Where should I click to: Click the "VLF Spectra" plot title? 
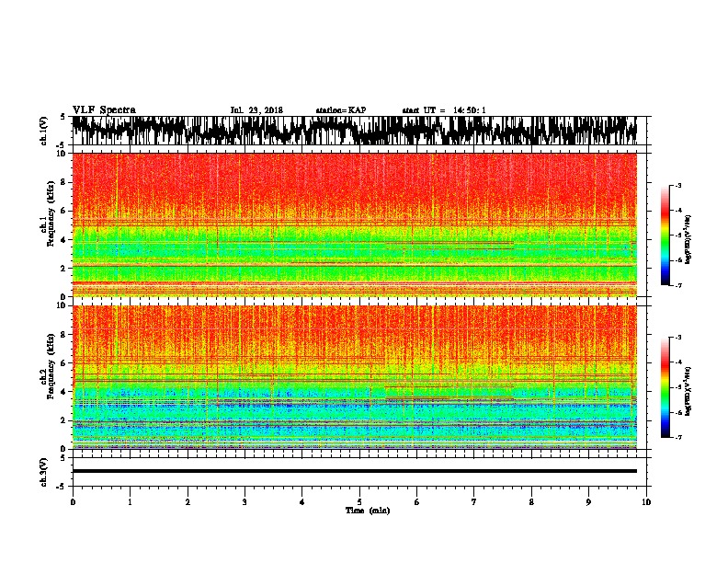coord(104,110)
